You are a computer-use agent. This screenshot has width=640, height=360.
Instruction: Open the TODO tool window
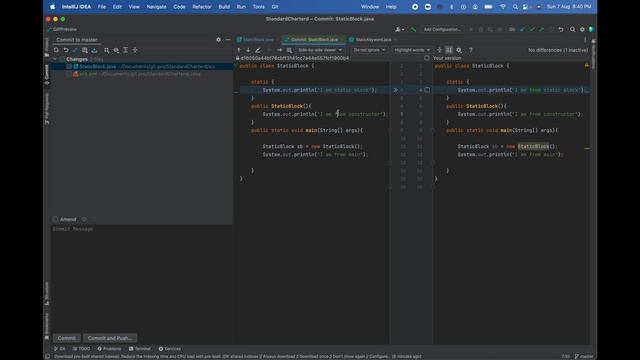(x=82, y=349)
